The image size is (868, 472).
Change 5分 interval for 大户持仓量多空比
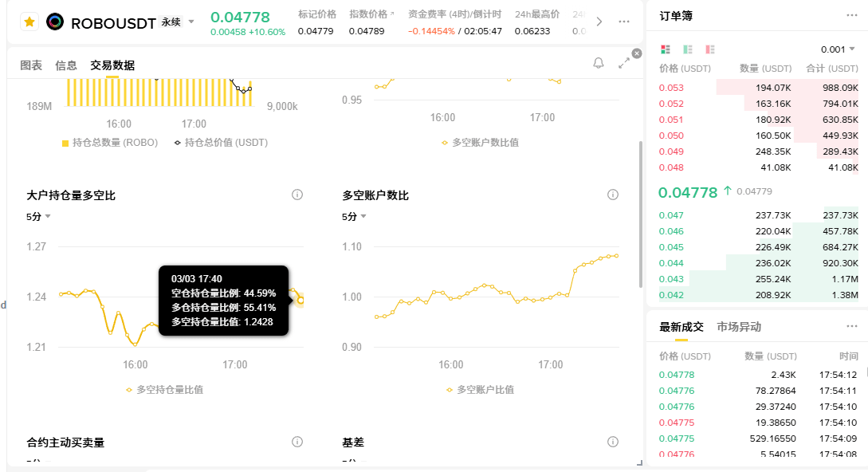38,217
